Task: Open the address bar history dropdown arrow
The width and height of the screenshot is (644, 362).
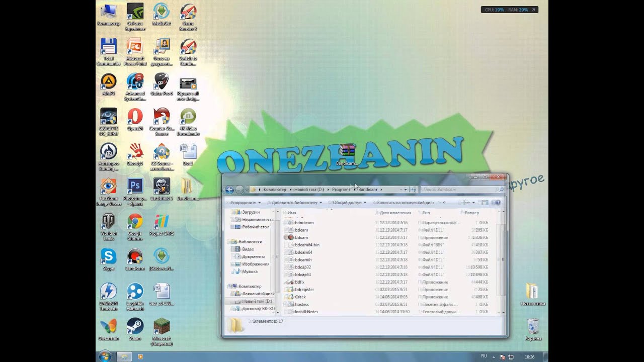Action: (406, 190)
